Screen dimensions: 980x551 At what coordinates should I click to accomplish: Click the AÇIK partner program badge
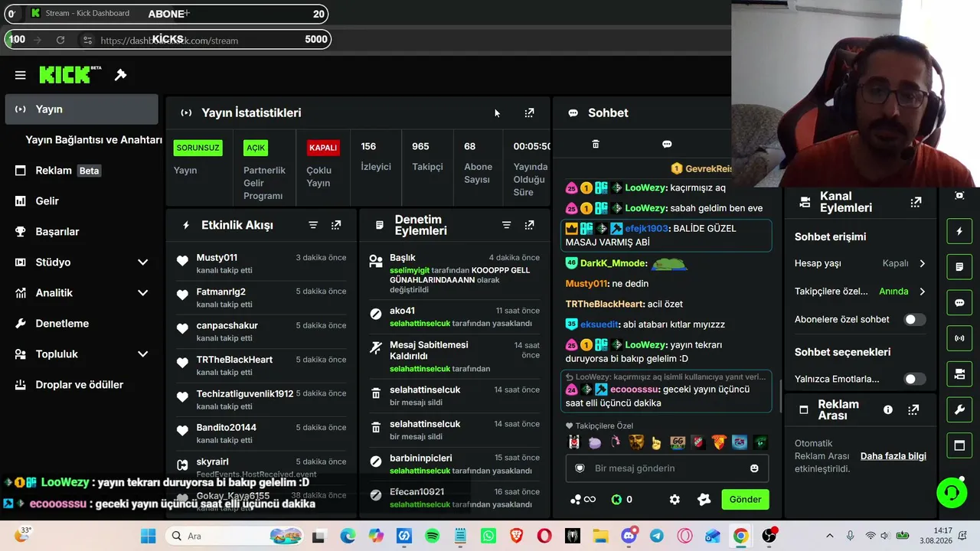[256, 148]
